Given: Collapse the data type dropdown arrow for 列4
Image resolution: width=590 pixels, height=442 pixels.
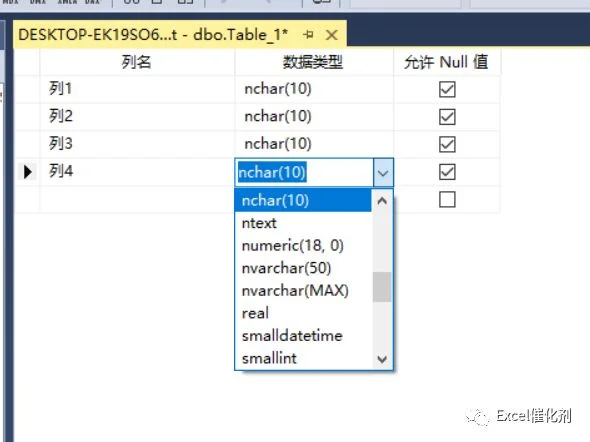Looking at the screenshot, I should click(383, 173).
